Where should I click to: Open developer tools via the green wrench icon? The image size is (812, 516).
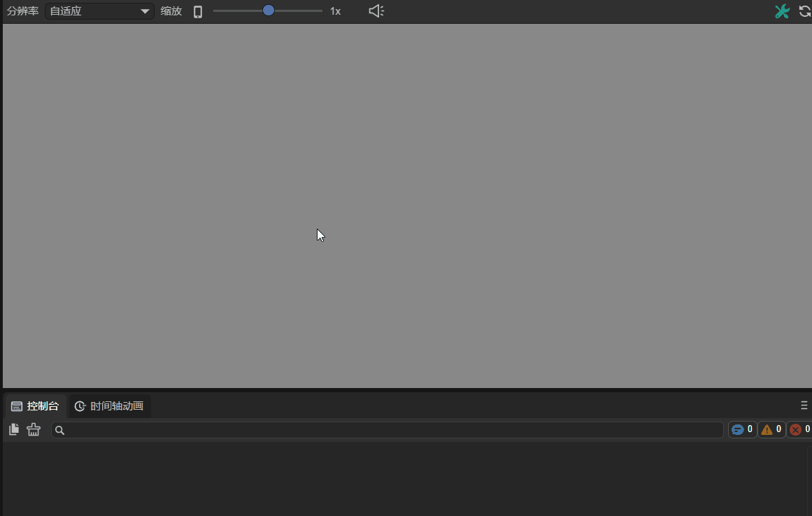782,11
